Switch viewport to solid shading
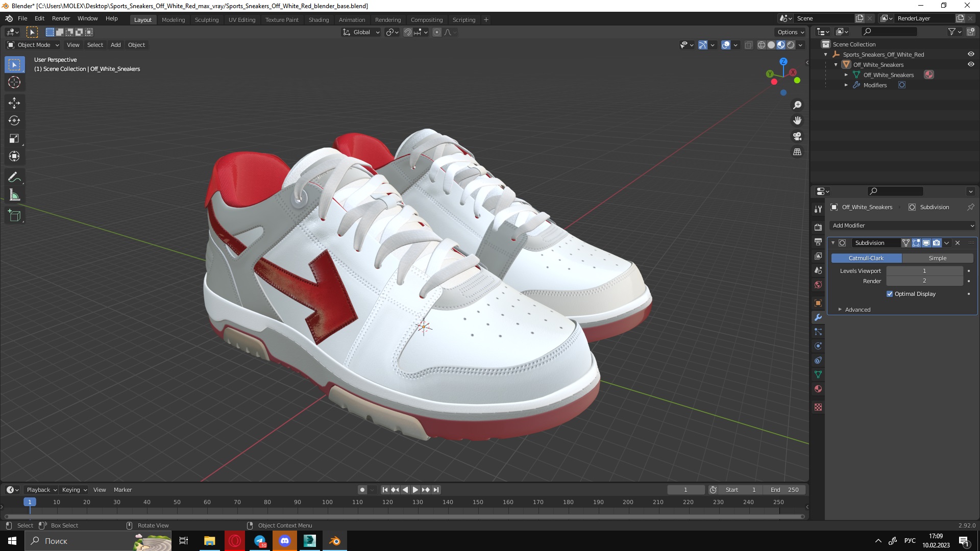980x551 pixels. click(x=771, y=45)
